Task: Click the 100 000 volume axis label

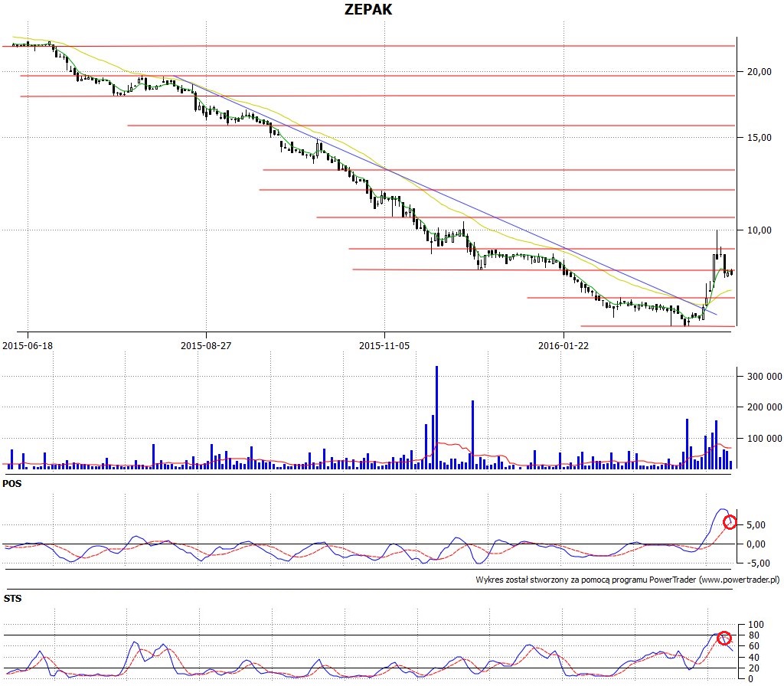Action: click(764, 439)
